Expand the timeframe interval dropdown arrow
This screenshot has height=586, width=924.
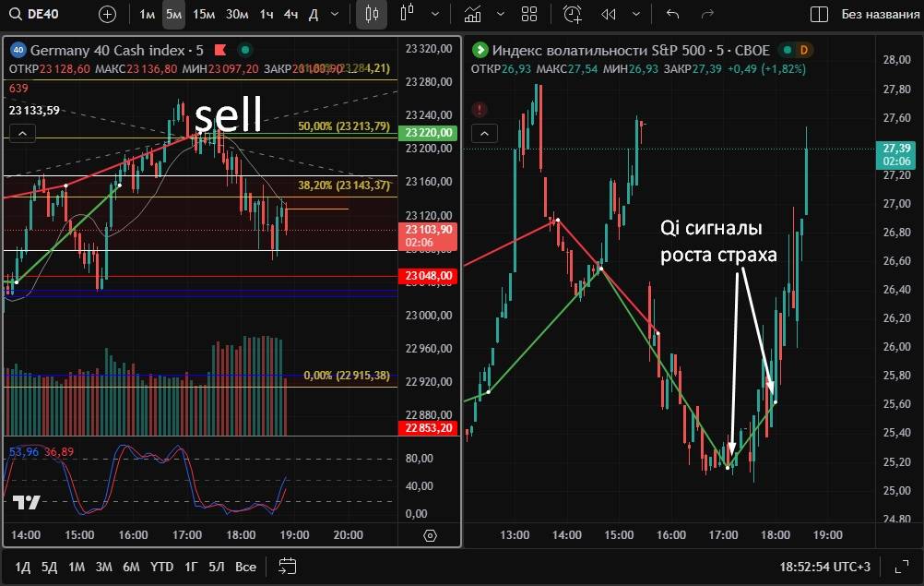click(334, 14)
